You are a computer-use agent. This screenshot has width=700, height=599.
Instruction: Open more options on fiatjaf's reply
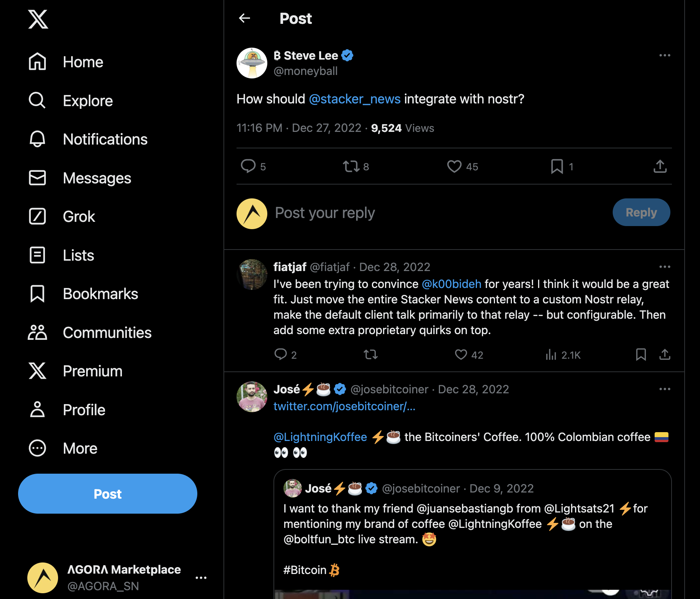click(665, 267)
